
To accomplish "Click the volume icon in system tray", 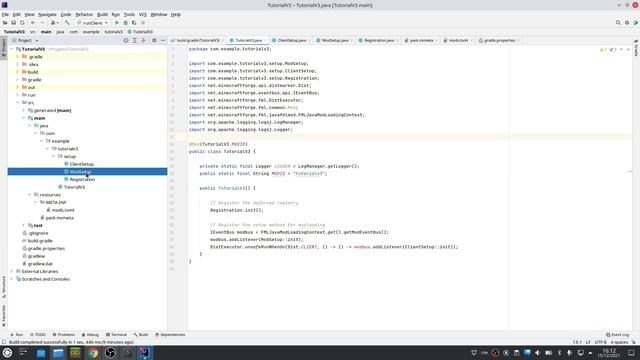I will point(538,353).
